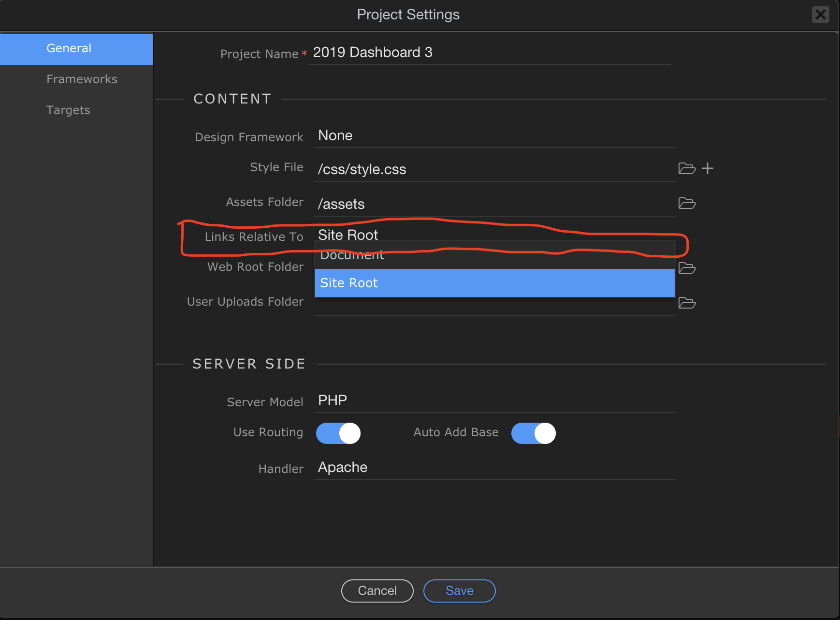
Task: Click the plus icon beside Style File
Action: tap(708, 168)
